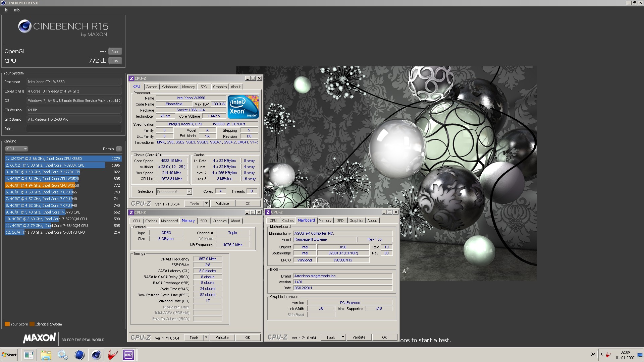Select highlighted ranking row Xeon W3550
The width and height of the screenshot is (644, 362).
point(63,185)
